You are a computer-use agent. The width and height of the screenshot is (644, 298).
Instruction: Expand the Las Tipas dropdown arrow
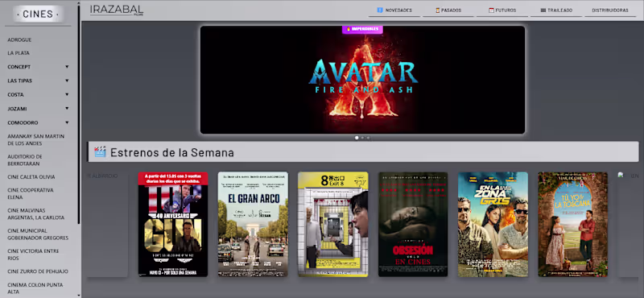(67, 81)
